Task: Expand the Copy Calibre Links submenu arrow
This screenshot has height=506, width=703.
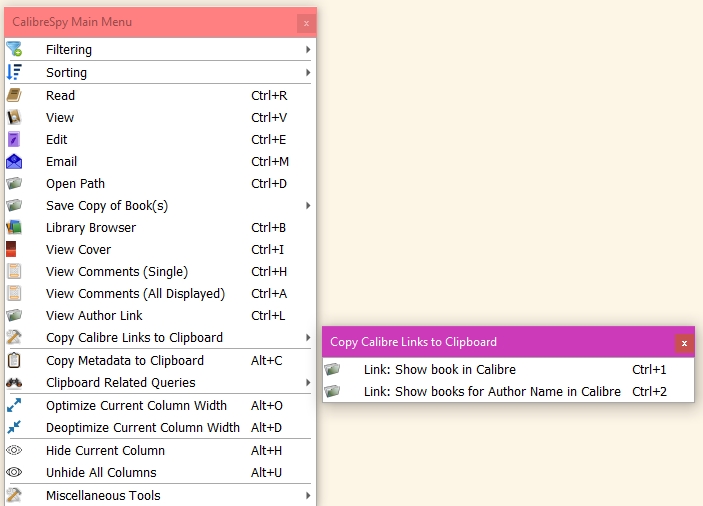Action: 308,337
